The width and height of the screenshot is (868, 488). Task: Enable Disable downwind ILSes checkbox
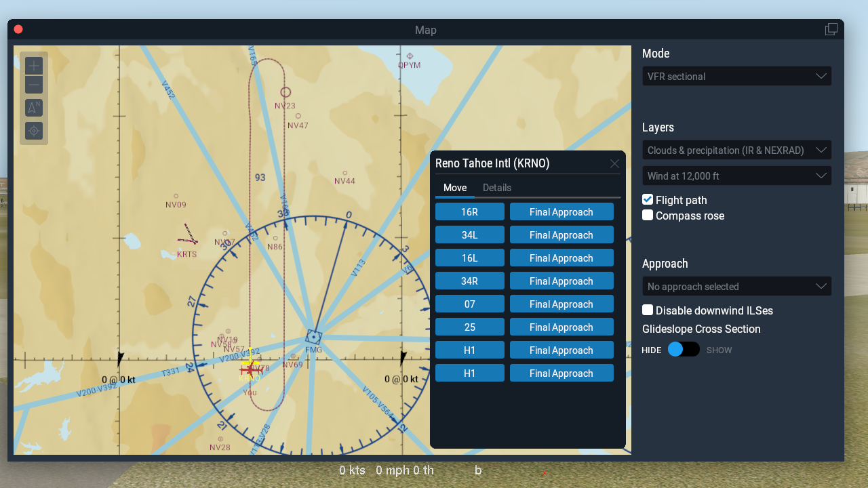[x=648, y=310]
